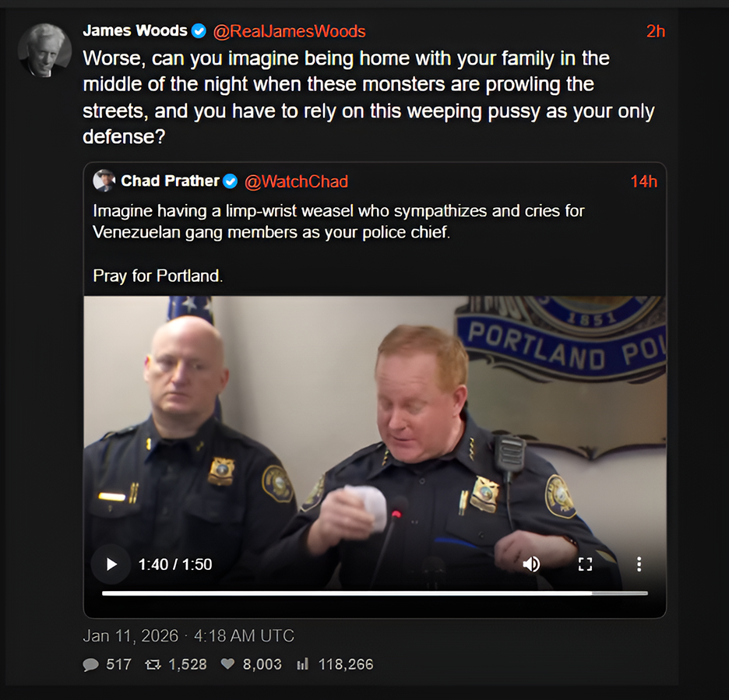The width and height of the screenshot is (729, 700).
Task: Open Chad Prather avatar
Action: [104, 181]
